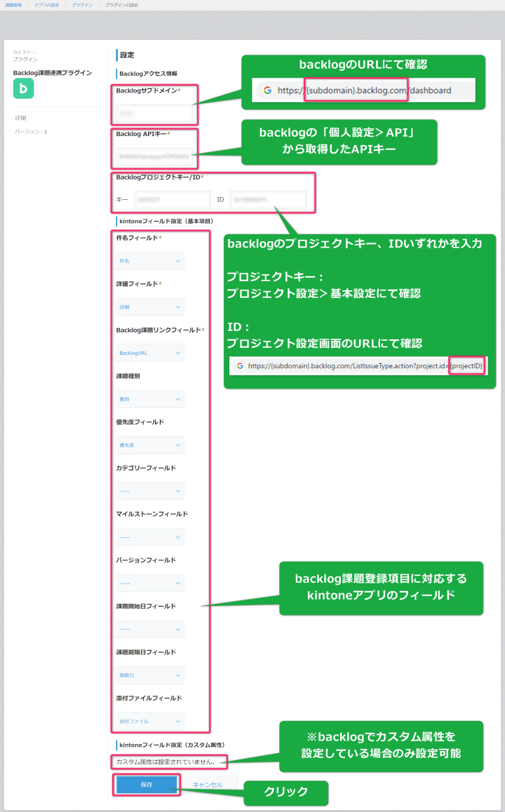Expand the 課題種別 dropdown

[150, 399]
